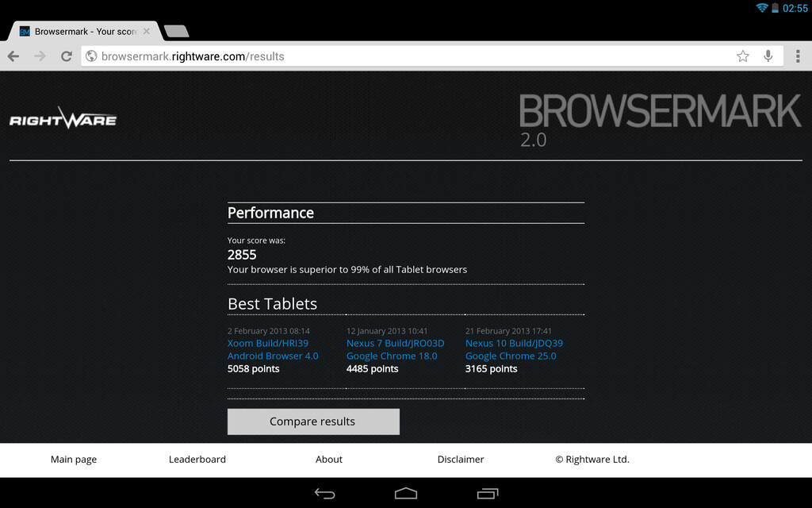
Task: Click the browser forward arrow
Action: point(40,56)
